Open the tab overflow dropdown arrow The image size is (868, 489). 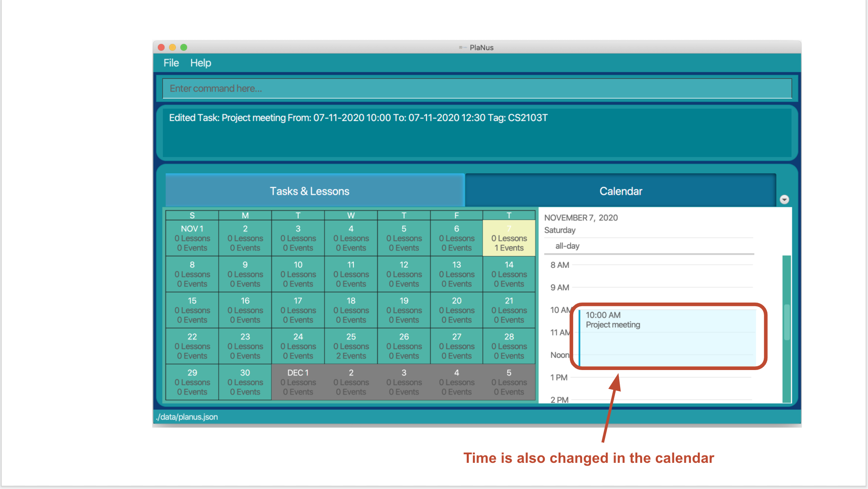click(x=784, y=200)
